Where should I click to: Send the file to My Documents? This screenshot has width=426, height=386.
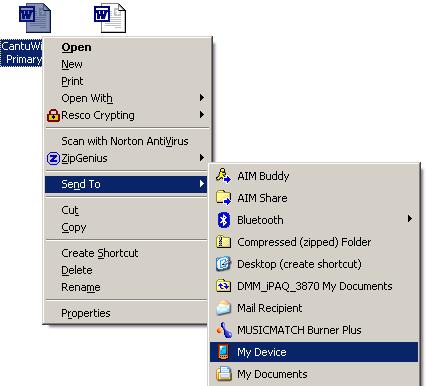(314, 374)
